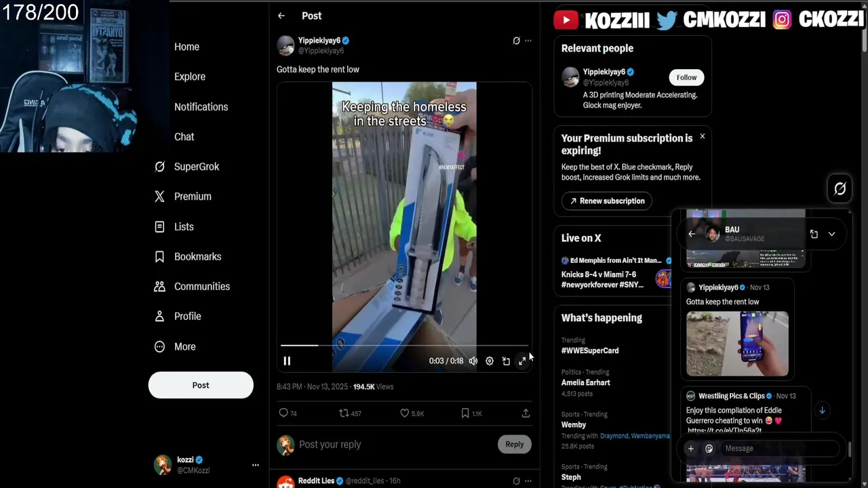Viewport: 868px width, 488px height.
Task: Like the Yippiekiyay6 post
Action: coord(412,413)
